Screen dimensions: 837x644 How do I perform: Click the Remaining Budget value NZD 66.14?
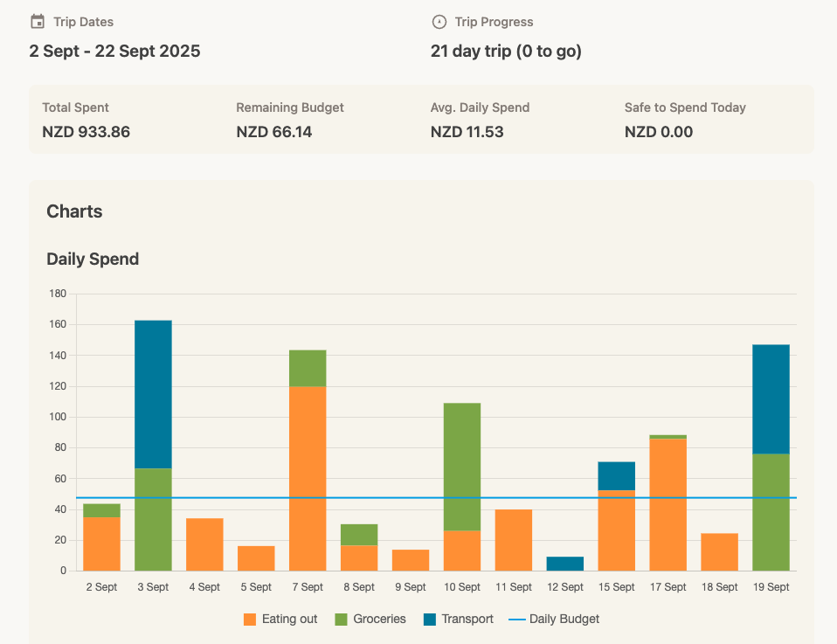coord(275,132)
